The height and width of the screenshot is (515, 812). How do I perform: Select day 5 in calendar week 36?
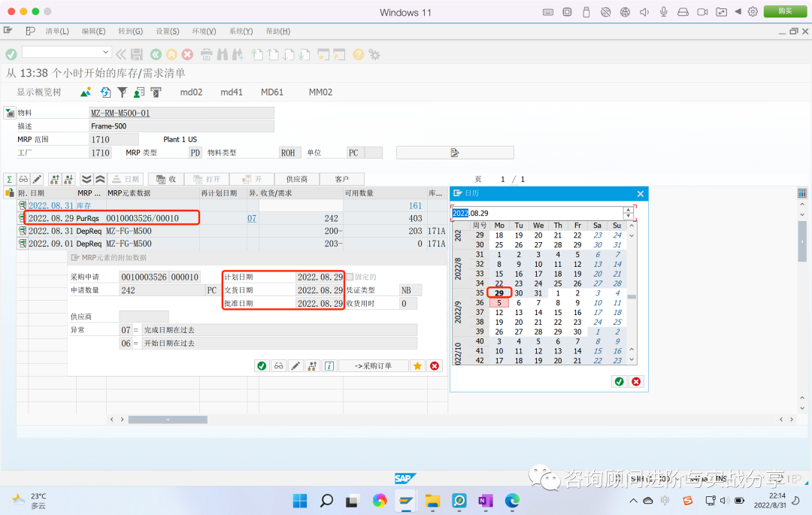point(498,303)
